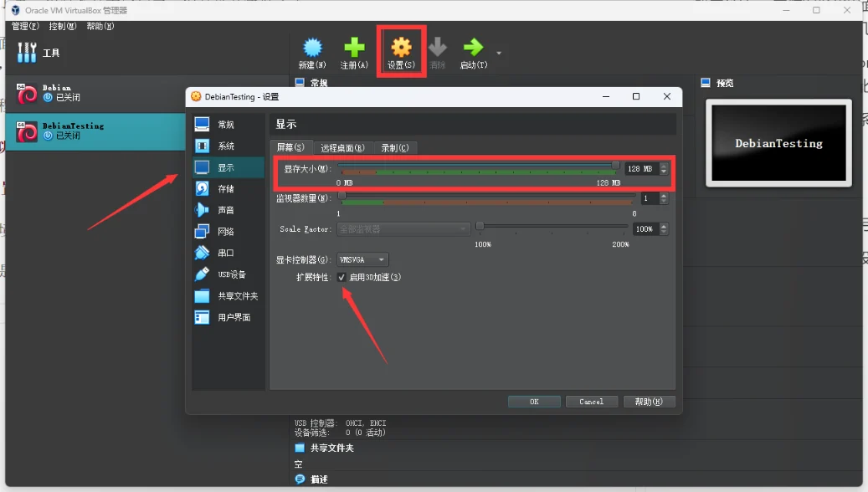Click the Help (帮助) button in dialog
The height and width of the screenshot is (492, 868).
pos(649,402)
